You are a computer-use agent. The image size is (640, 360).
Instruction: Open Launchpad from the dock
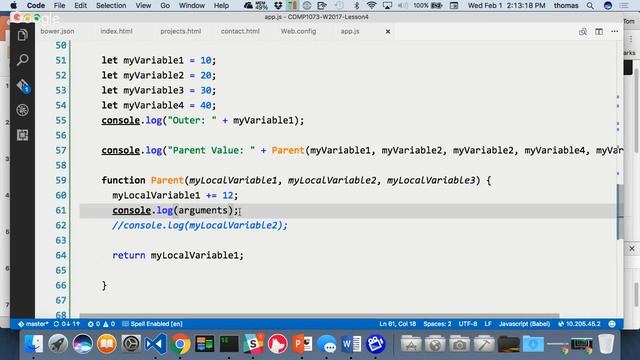[58, 344]
